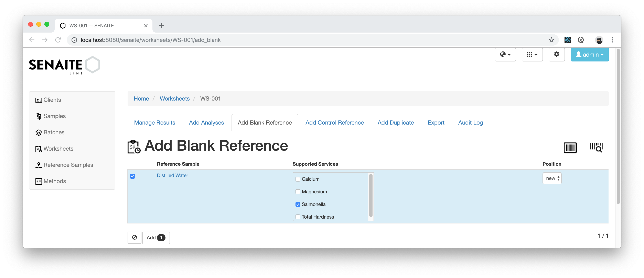Click the Reference Sample column header
Screen dimensions: 644x278
point(178,164)
